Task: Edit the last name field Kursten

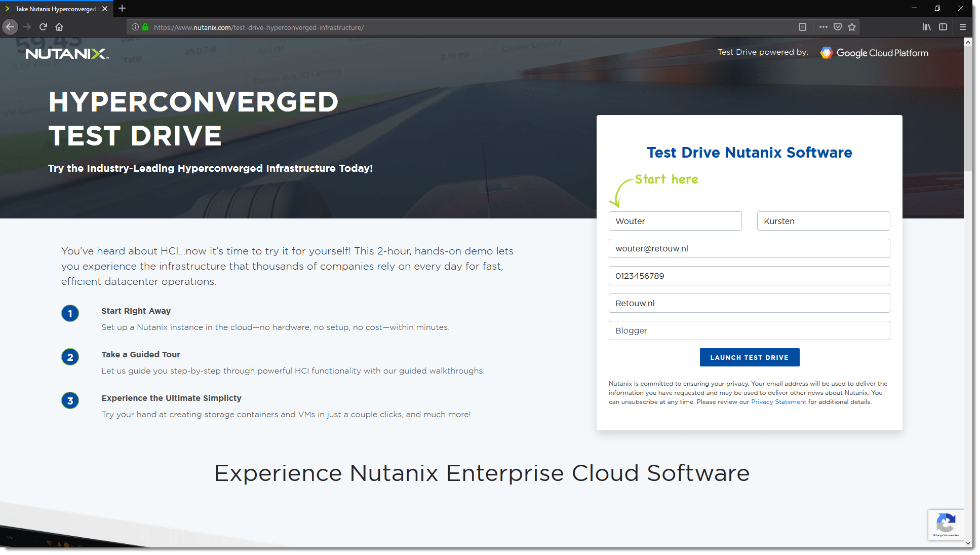Action: coord(824,221)
